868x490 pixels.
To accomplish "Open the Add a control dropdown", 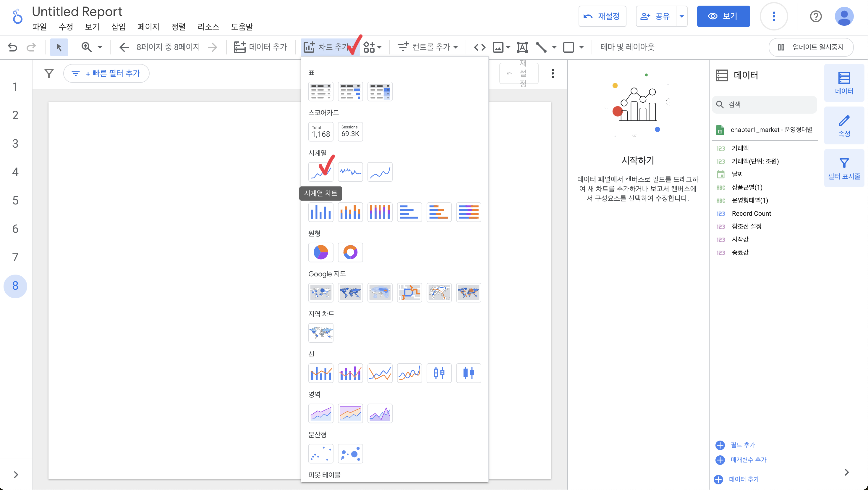I will (x=427, y=47).
